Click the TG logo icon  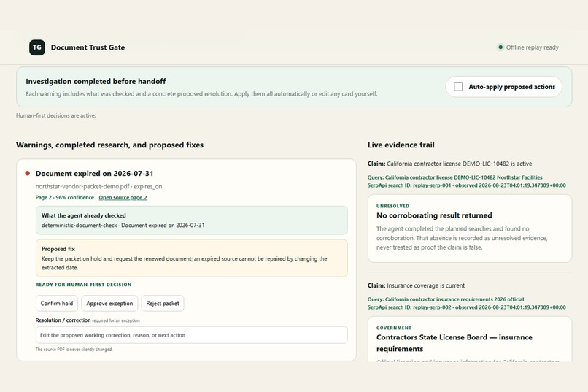(37, 47)
